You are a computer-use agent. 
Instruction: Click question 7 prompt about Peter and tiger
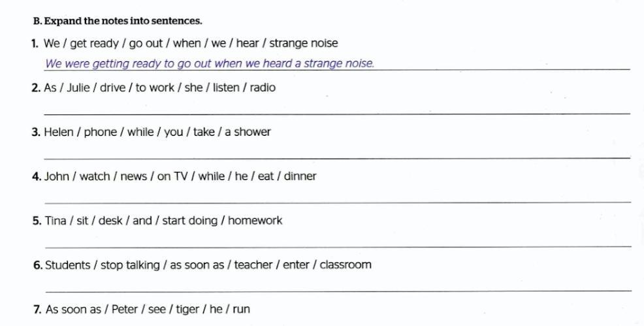(x=148, y=310)
